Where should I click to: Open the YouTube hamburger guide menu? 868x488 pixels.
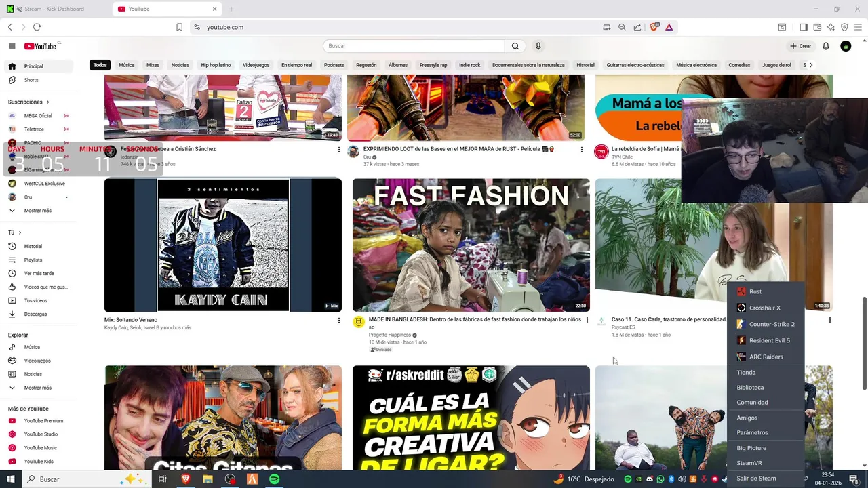point(12,46)
